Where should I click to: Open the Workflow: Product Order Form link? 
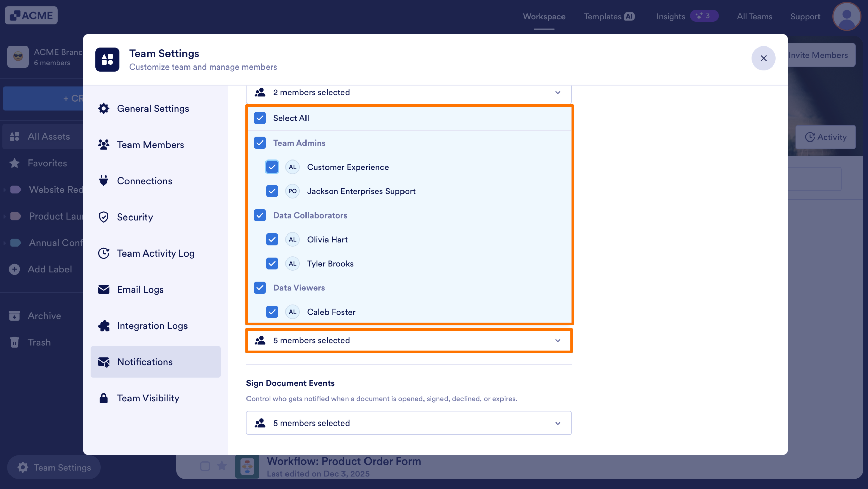click(x=344, y=461)
